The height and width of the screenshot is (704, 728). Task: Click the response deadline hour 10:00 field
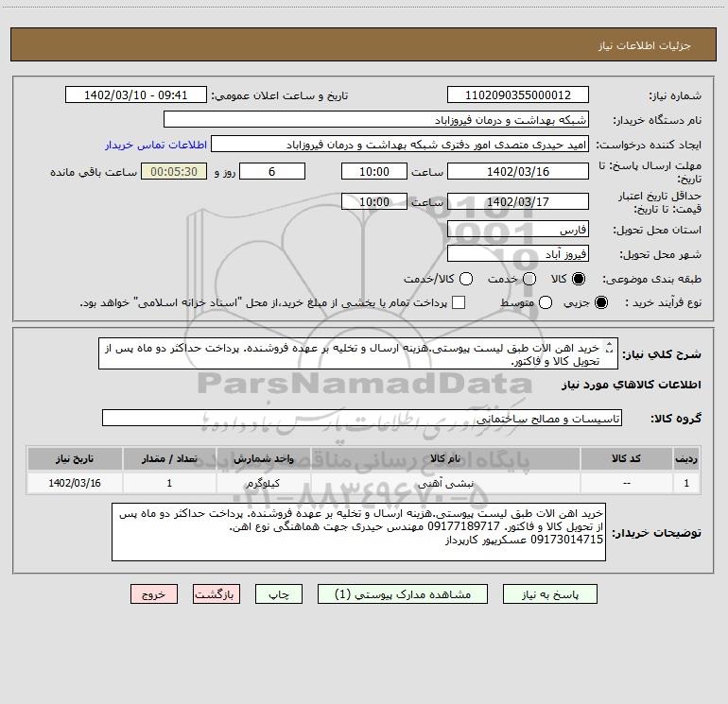(374, 171)
